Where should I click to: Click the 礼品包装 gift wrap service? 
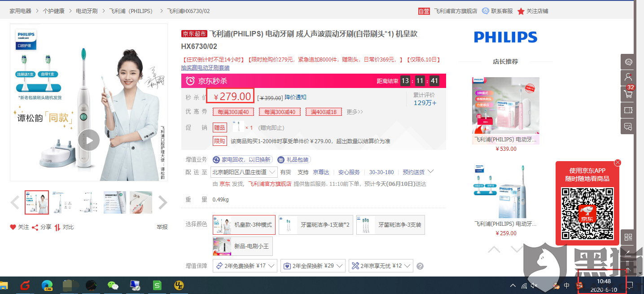[x=294, y=160]
